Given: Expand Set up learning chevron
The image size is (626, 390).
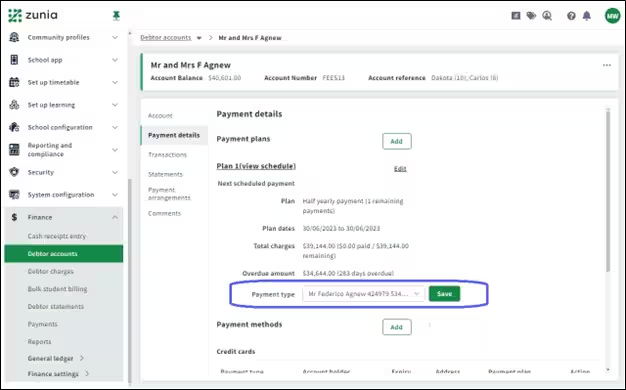Looking at the screenshot, I should click(x=115, y=105).
